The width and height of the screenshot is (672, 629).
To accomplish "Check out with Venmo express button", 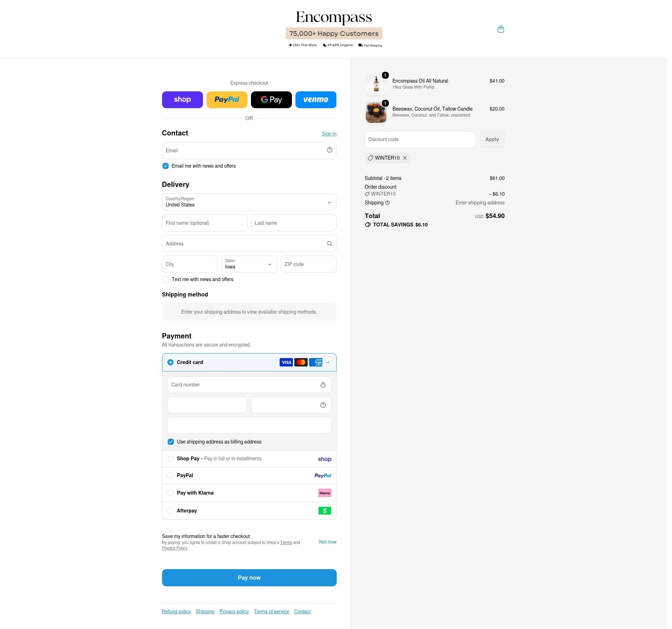I will (316, 100).
